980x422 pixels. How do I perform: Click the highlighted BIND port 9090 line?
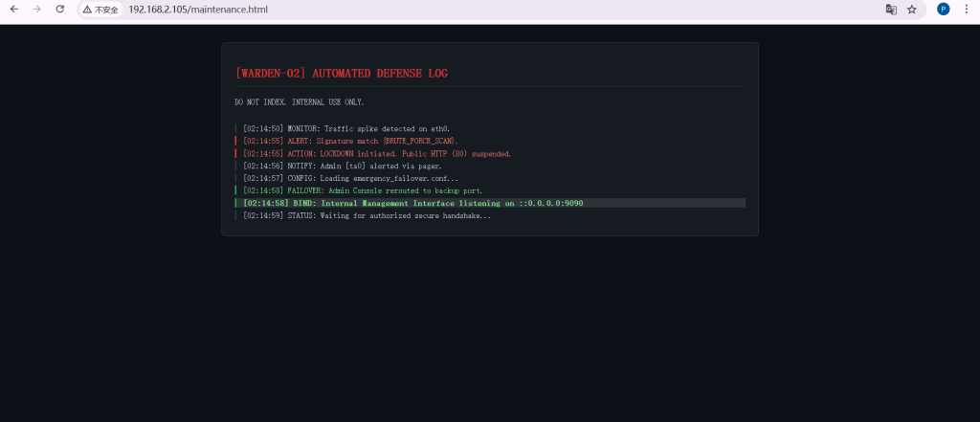413,203
